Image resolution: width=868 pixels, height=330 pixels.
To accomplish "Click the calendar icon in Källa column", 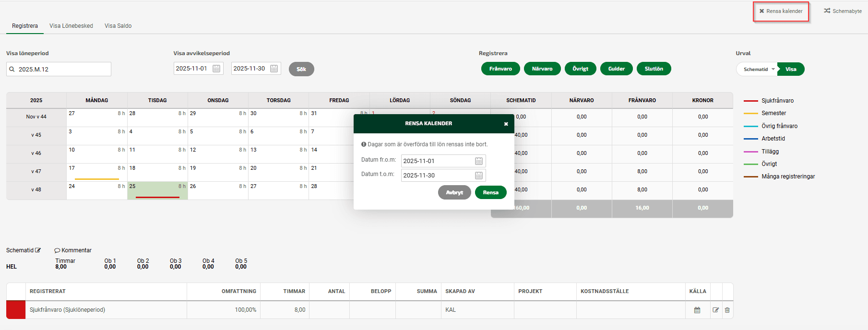I will click(x=697, y=310).
